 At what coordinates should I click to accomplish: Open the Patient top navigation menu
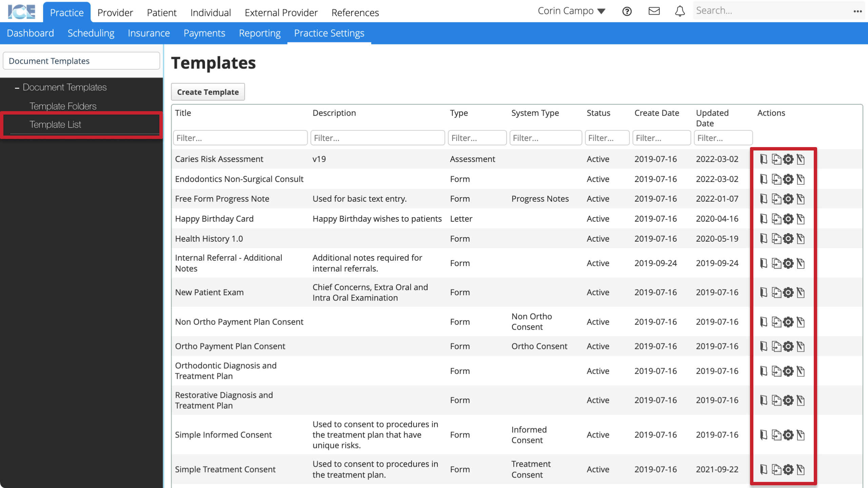point(161,13)
